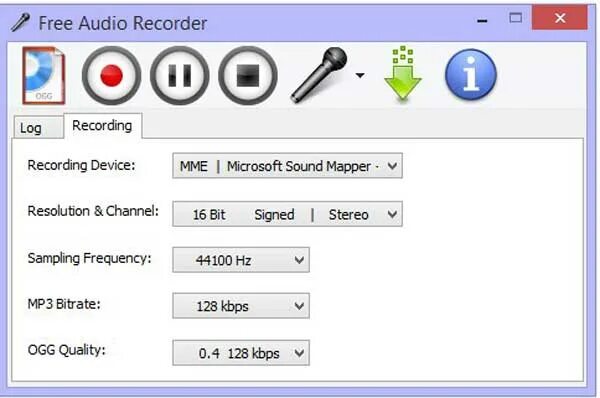Expand the MP3 Bitrate dropdown
Screen dimensions: 600x398
coord(241,306)
